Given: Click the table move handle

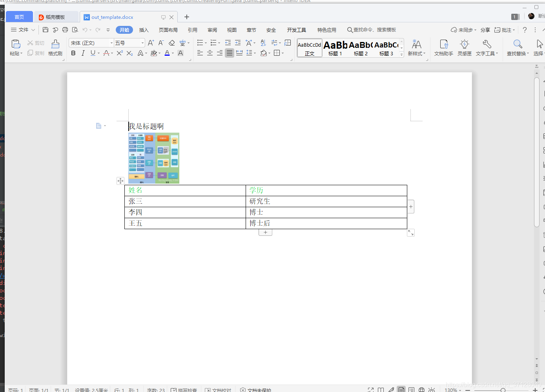Looking at the screenshot, I should click(x=120, y=181).
